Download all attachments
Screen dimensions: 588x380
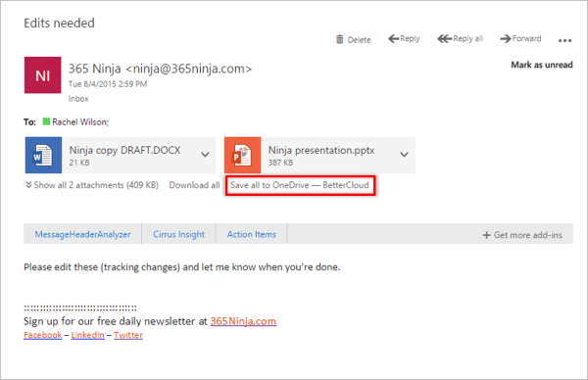click(194, 185)
